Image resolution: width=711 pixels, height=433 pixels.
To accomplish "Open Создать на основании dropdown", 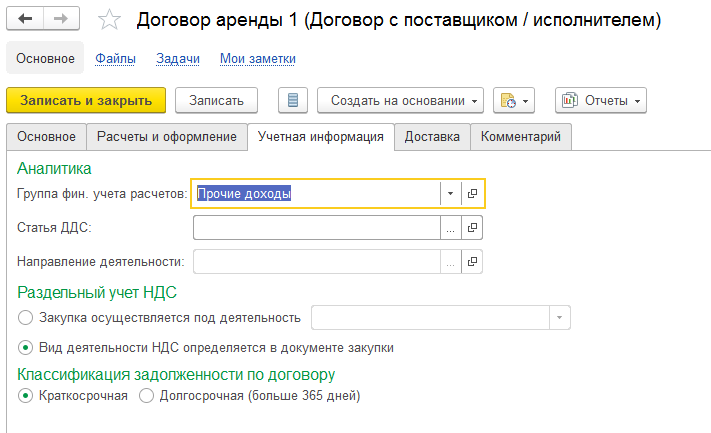I will [400, 100].
